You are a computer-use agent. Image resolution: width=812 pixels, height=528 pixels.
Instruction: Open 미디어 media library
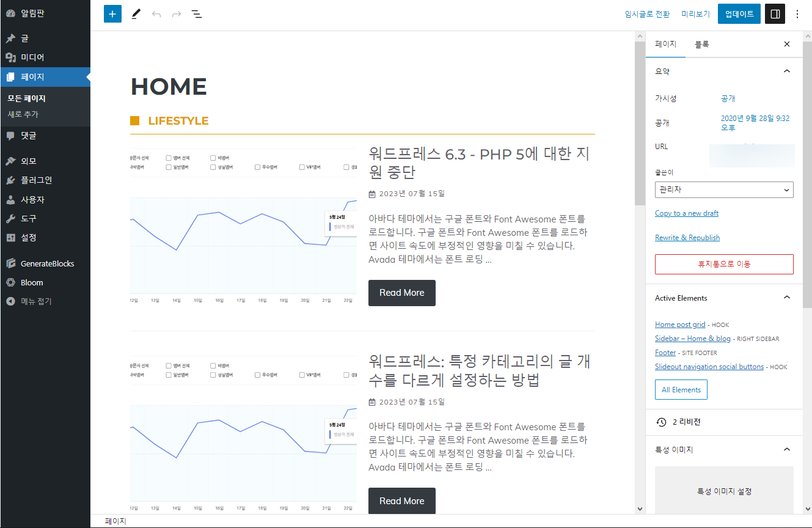[45, 57]
